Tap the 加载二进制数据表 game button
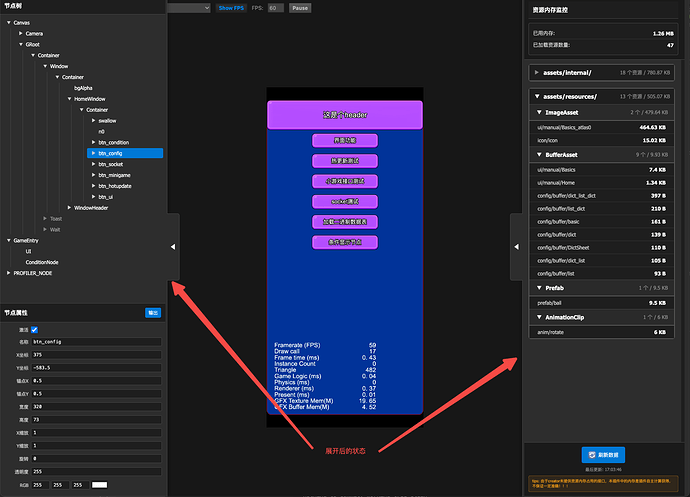The width and height of the screenshot is (690, 497). (345, 222)
